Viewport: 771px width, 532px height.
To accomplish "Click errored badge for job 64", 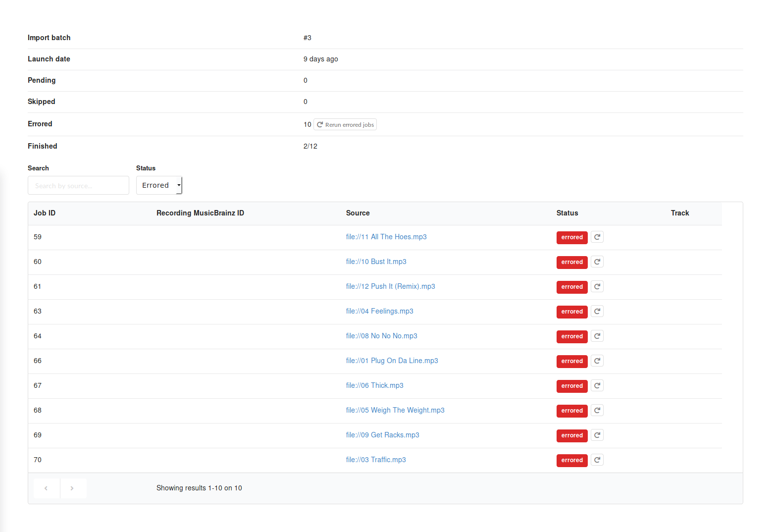I will [572, 336].
